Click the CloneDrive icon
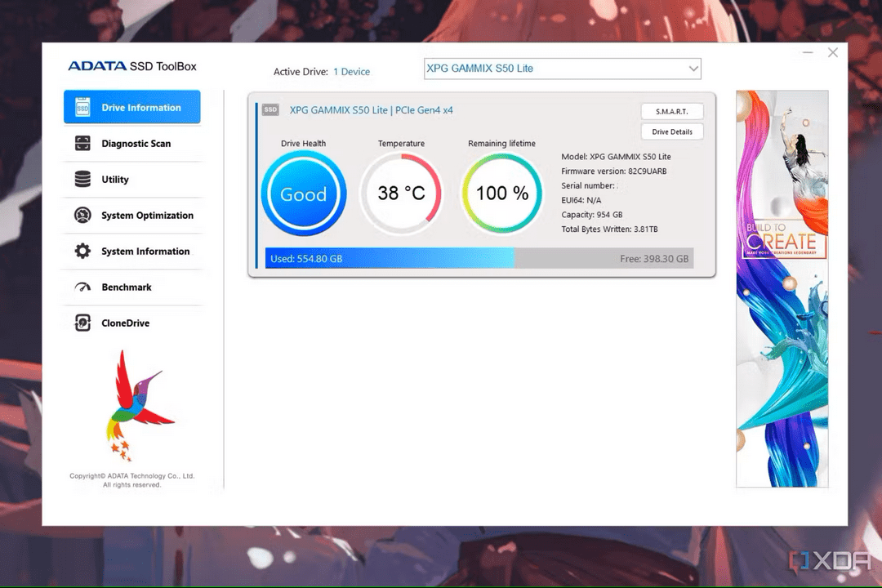 click(x=82, y=323)
